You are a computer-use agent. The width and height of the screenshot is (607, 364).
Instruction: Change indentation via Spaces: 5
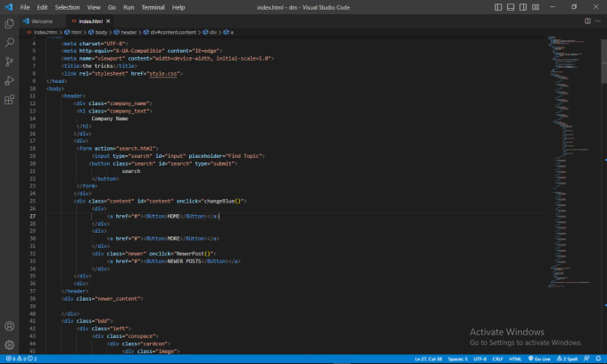pos(458,359)
